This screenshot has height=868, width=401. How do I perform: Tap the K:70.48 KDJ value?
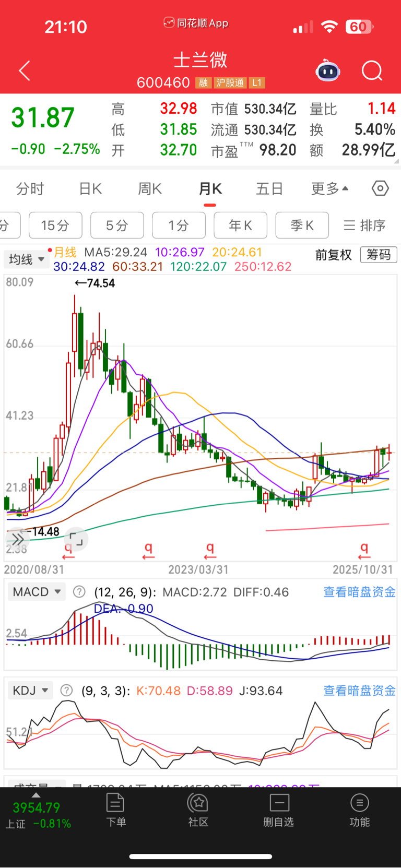(158, 691)
